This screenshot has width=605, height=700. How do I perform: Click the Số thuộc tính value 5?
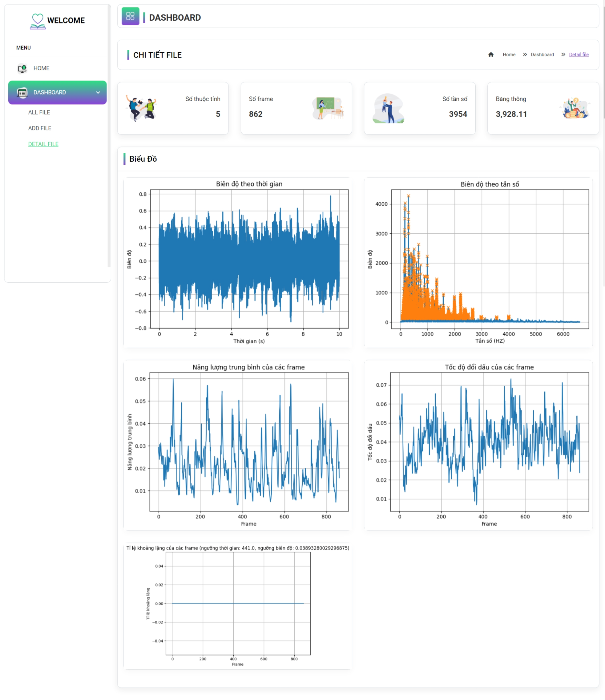[218, 114]
